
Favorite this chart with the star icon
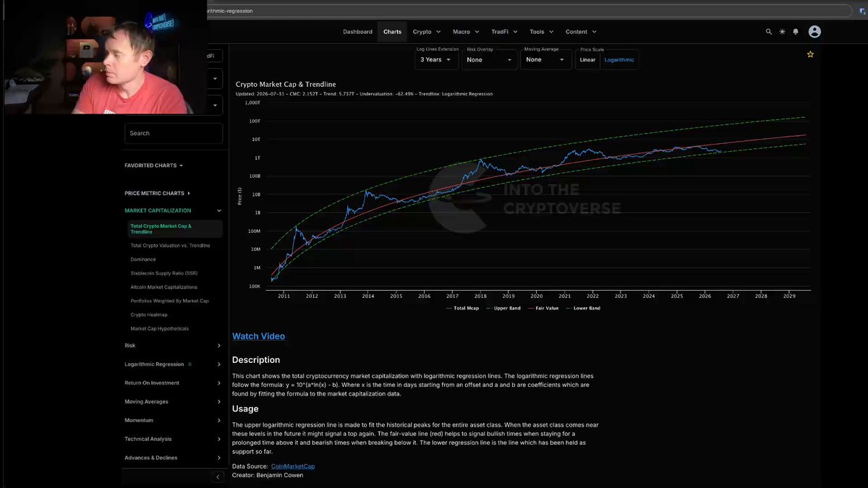point(810,54)
